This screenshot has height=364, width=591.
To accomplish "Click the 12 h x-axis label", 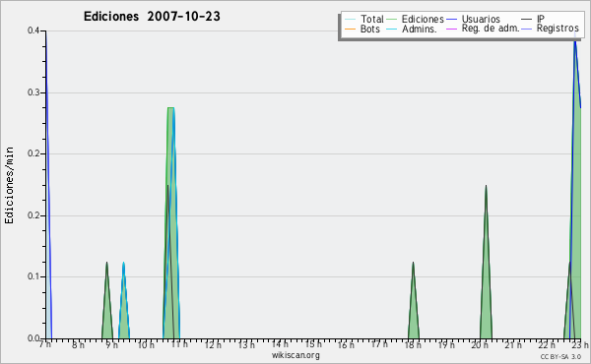I will tap(213, 344).
